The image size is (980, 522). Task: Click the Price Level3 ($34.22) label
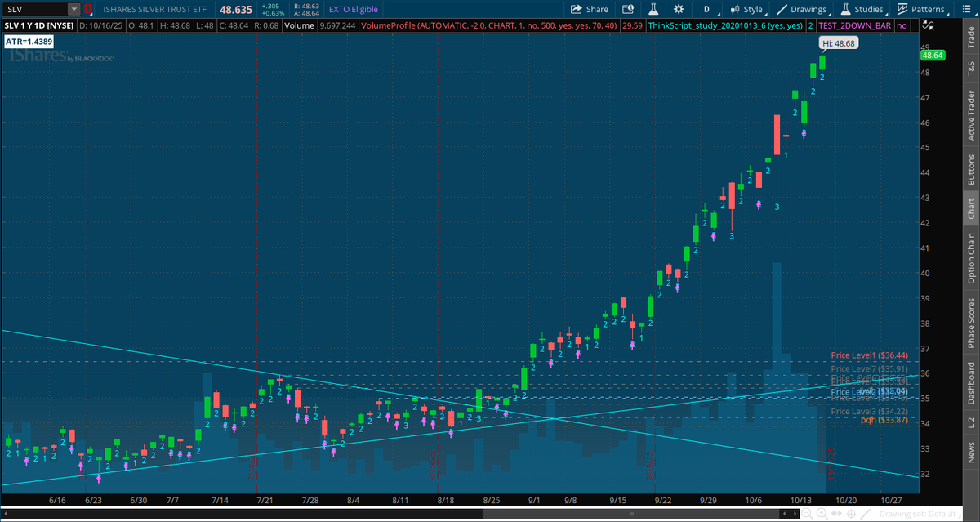coord(870,411)
